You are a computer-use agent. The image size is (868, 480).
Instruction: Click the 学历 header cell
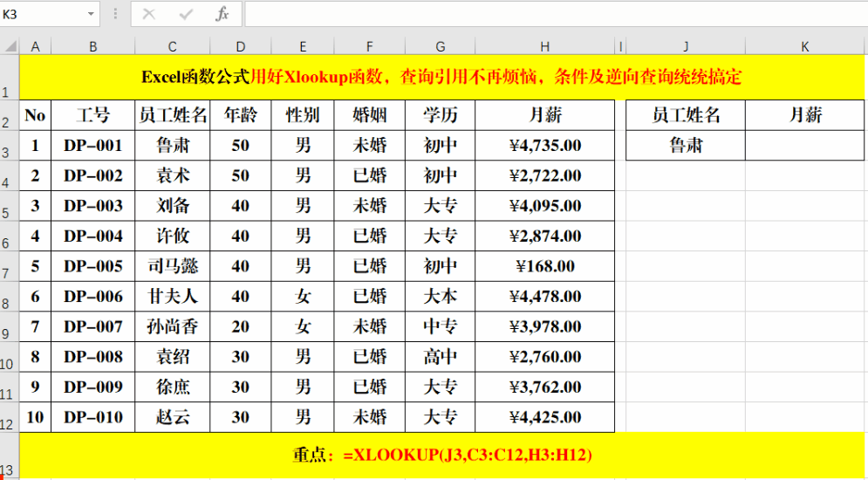click(x=440, y=115)
